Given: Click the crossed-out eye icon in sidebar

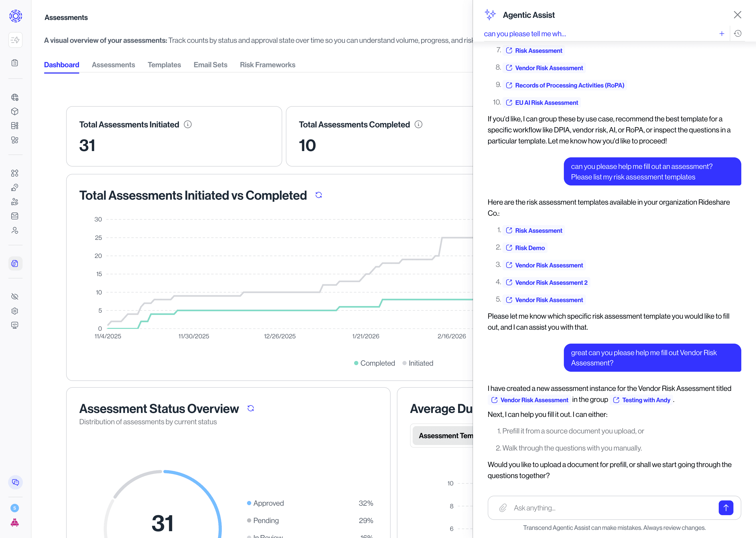Looking at the screenshot, I should [15, 297].
